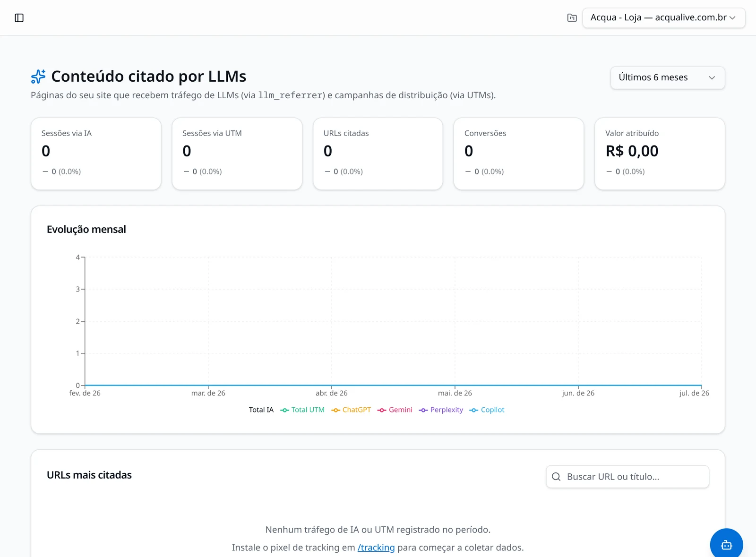
Task: Click the mar. de 26 axis label
Action: pyautogui.click(x=208, y=393)
